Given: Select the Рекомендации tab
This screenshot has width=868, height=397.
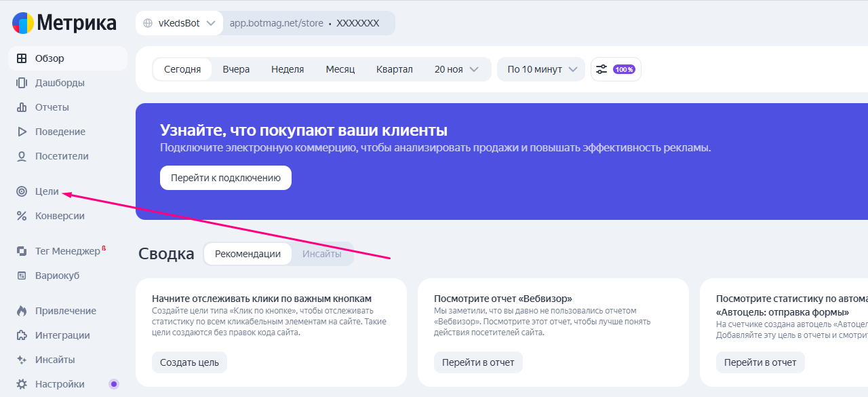Looking at the screenshot, I should (248, 254).
